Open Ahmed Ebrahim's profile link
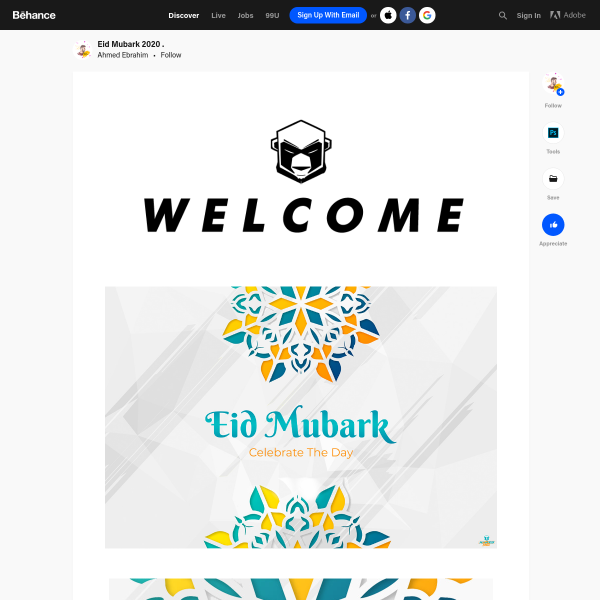Screen dimensions: 600x600 (x=122, y=55)
